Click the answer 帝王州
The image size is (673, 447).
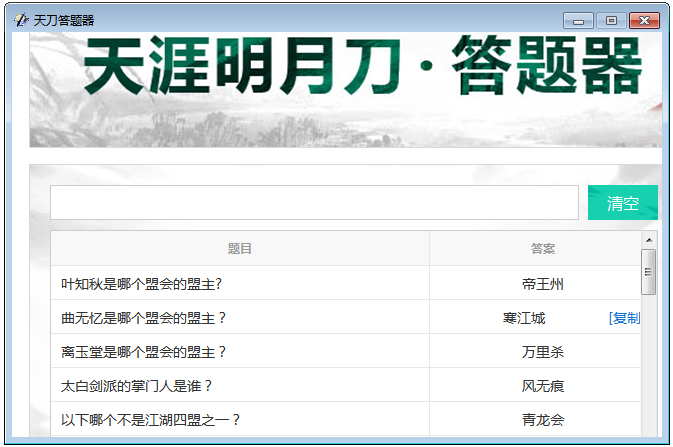542,284
